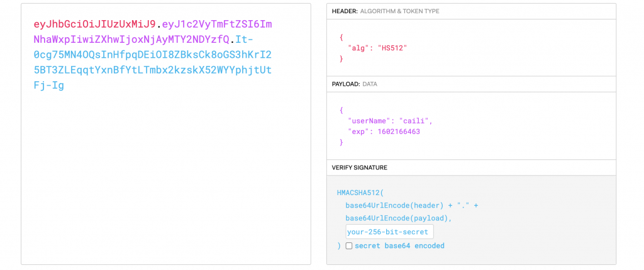The image size is (644, 270).
Task: Click the 1602166463 expiry value
Action: coord(395,132)
